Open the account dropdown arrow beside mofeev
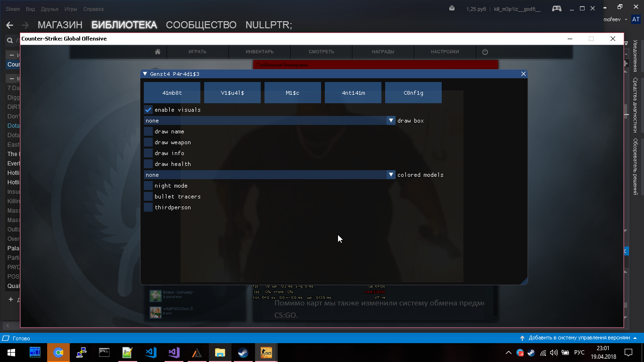 [x=626, y=20]
